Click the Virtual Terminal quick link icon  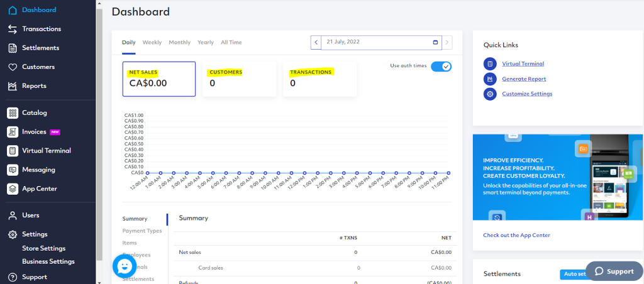(490, 63)
